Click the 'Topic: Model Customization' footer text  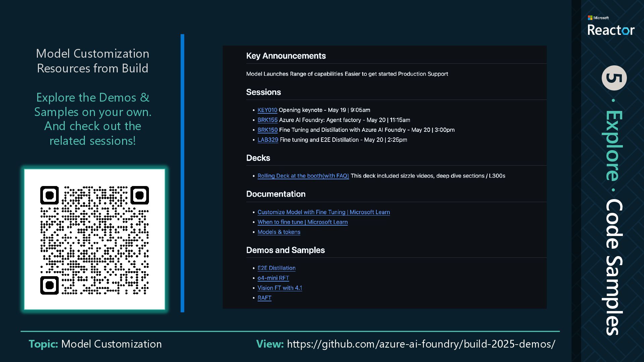point(95,344)
